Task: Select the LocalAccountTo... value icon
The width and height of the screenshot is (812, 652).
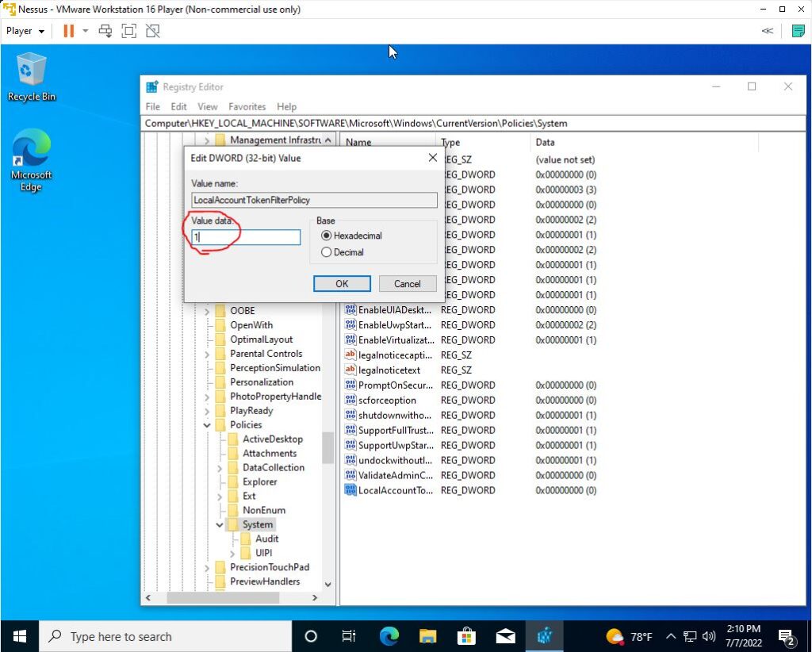Action: pos(350,490)
